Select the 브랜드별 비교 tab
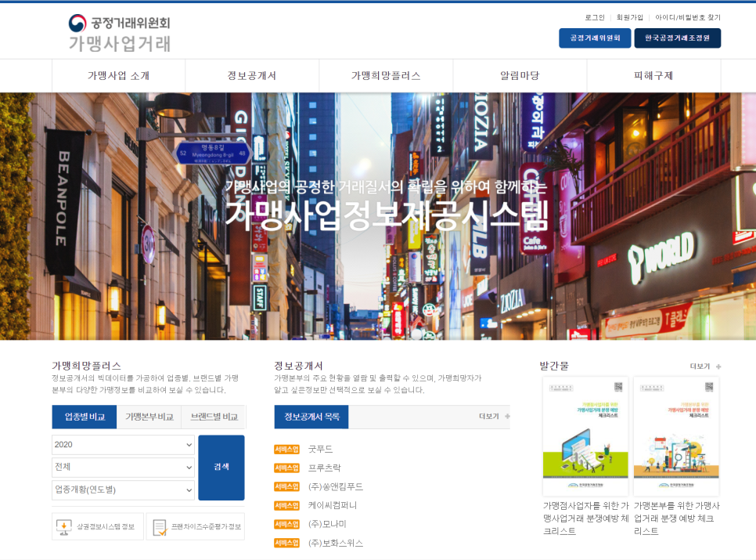Viewport: 756px width, 560px height. pyautogui.click(x=214, y=417)
